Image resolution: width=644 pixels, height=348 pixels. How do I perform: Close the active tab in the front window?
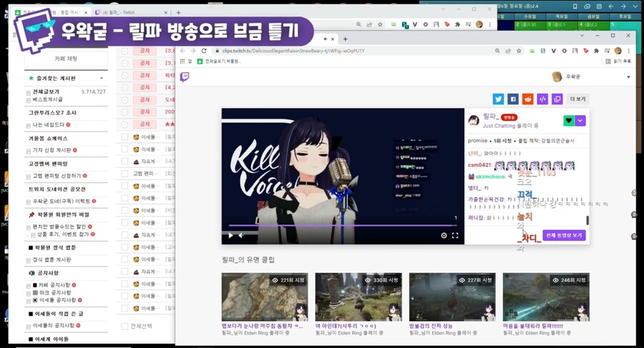333,39
